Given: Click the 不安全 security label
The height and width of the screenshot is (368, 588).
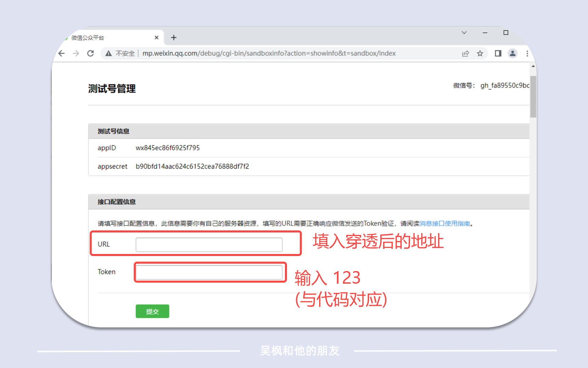Looking at the screenshot, I should point(125,53).
